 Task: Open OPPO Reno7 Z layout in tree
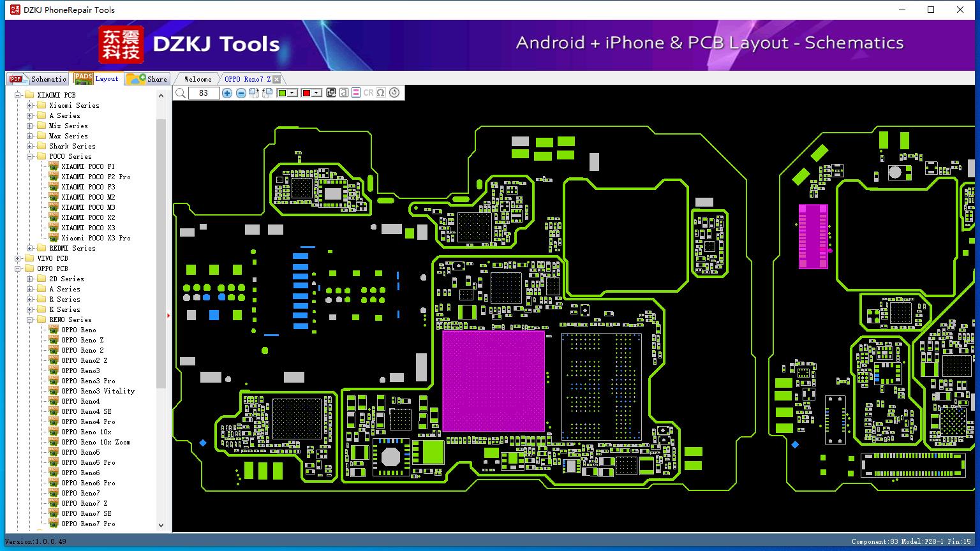84,503
